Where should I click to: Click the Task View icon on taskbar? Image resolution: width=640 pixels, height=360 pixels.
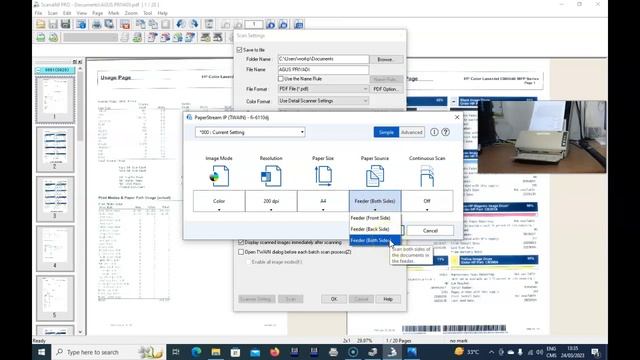pyautogui.click(x=176, y=352)
